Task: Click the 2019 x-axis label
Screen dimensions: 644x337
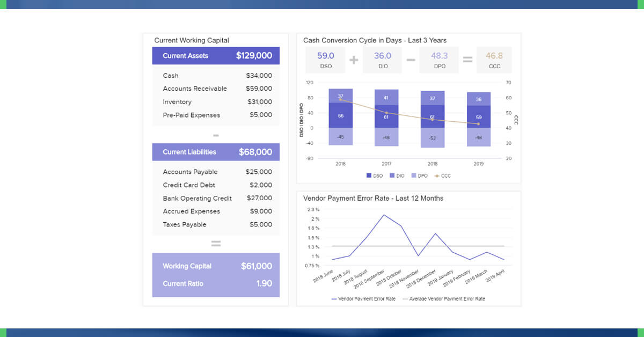Action: 479,164
